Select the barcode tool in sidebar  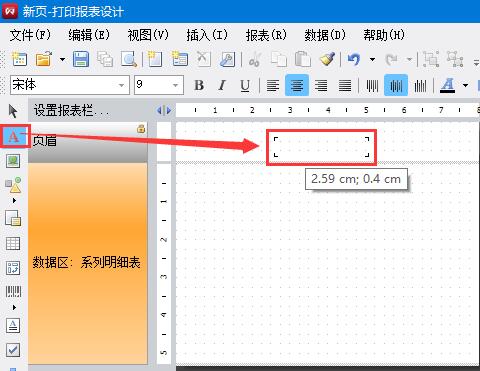click(13, 292)
